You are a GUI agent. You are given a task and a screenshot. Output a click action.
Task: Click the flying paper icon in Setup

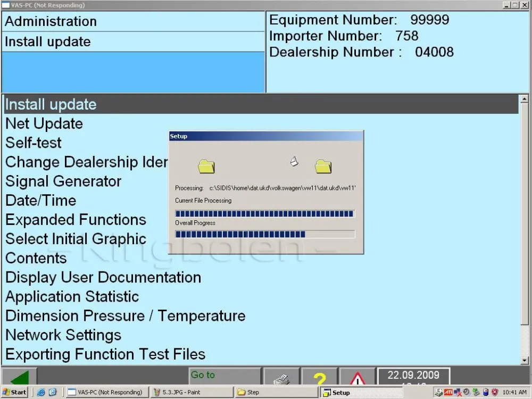click(294, 162)
